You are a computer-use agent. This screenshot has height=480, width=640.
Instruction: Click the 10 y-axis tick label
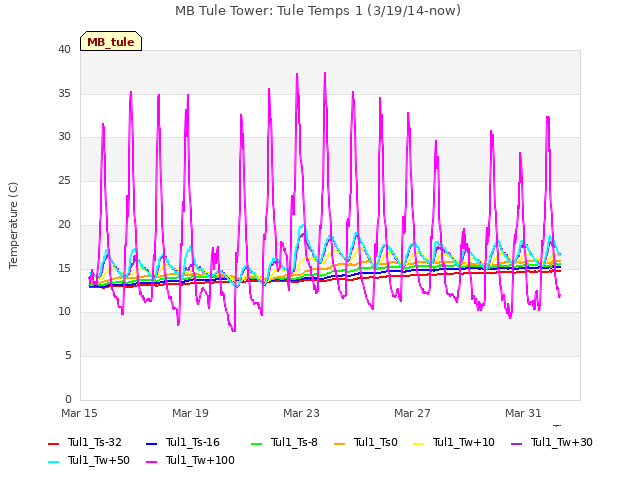tap(64, 312)
